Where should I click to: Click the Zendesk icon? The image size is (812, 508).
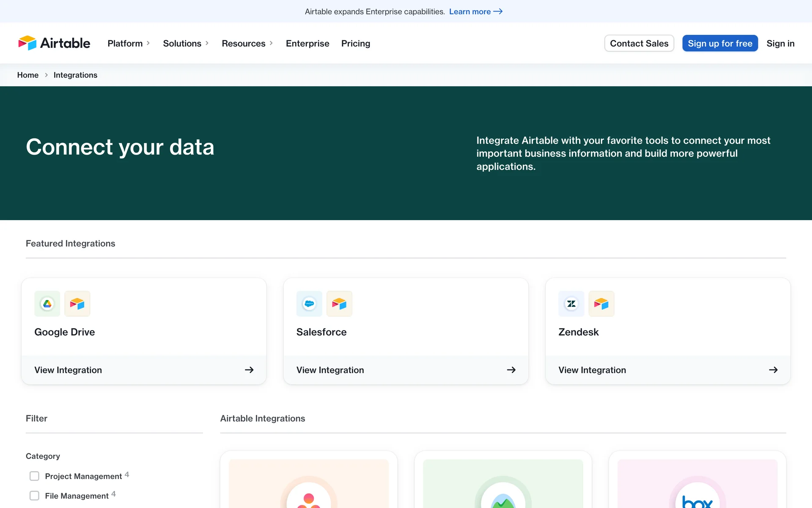coord(571,304)
